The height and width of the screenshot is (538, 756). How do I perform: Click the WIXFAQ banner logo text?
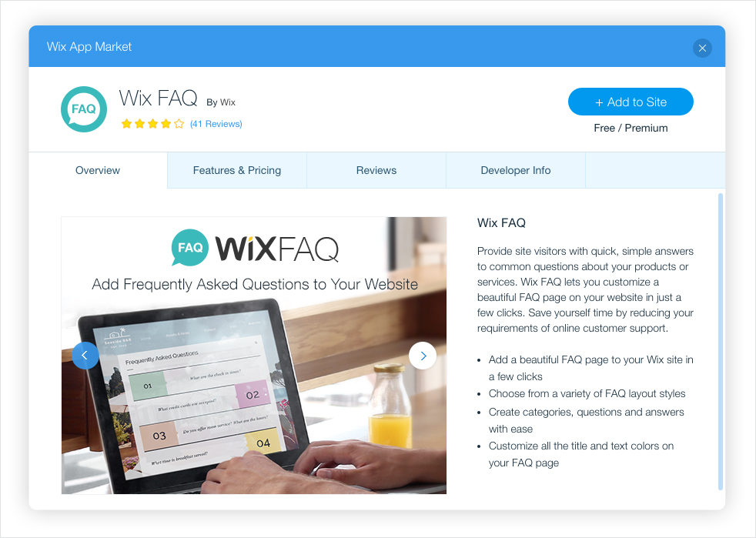pos(276,249)
